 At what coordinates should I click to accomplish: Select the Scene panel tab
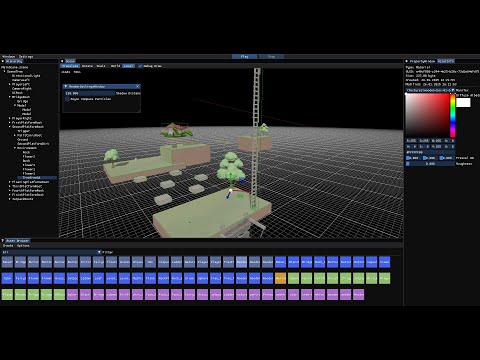[70, 61]
